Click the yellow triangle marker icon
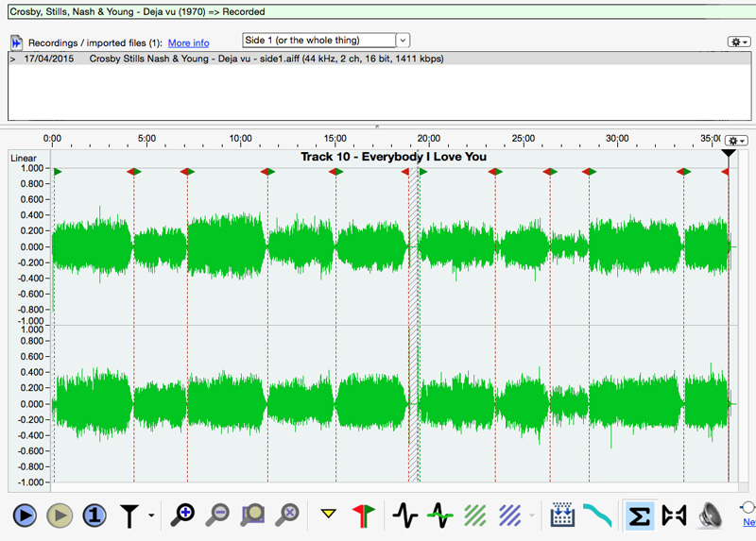The height and width of the screenshot is (541, 756). 328,516
